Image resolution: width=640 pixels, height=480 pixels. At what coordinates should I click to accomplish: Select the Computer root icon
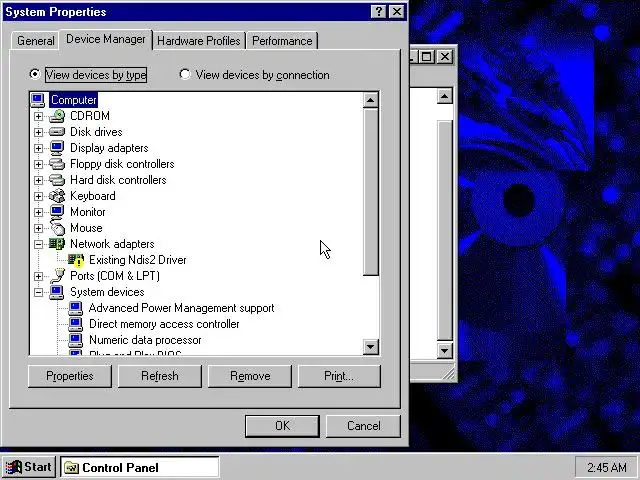(x=38, y=100)
